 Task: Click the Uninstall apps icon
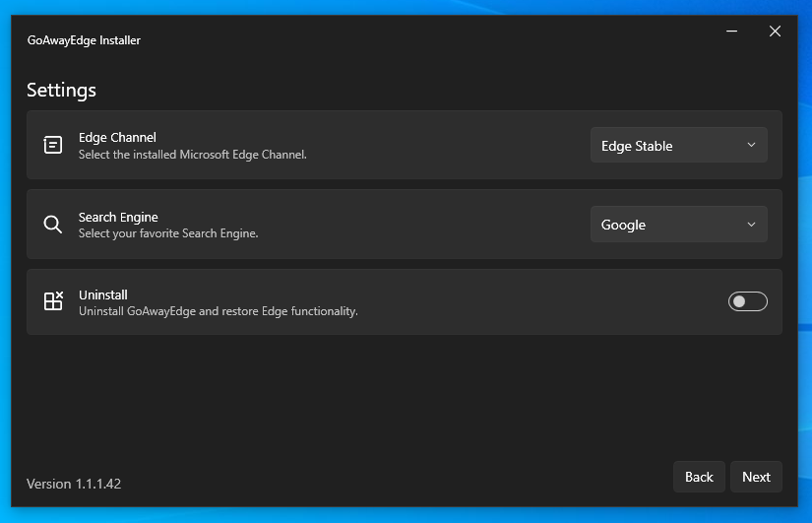[53, 301]
